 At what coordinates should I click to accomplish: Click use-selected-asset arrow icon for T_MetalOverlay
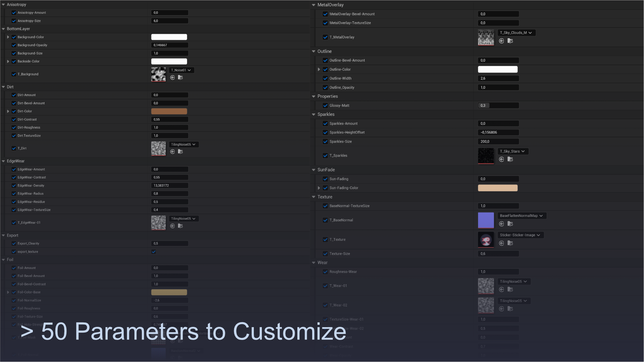(502, 41)
